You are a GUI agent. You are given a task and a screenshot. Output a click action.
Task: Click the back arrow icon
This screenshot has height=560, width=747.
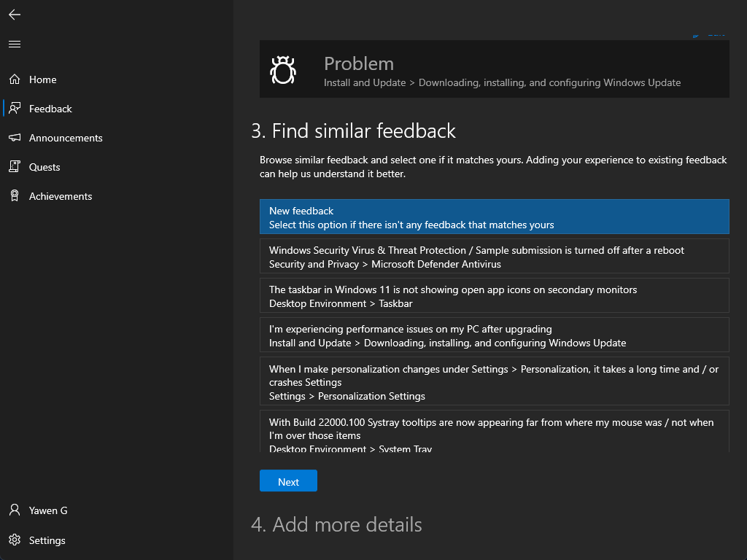click(15, 15)
